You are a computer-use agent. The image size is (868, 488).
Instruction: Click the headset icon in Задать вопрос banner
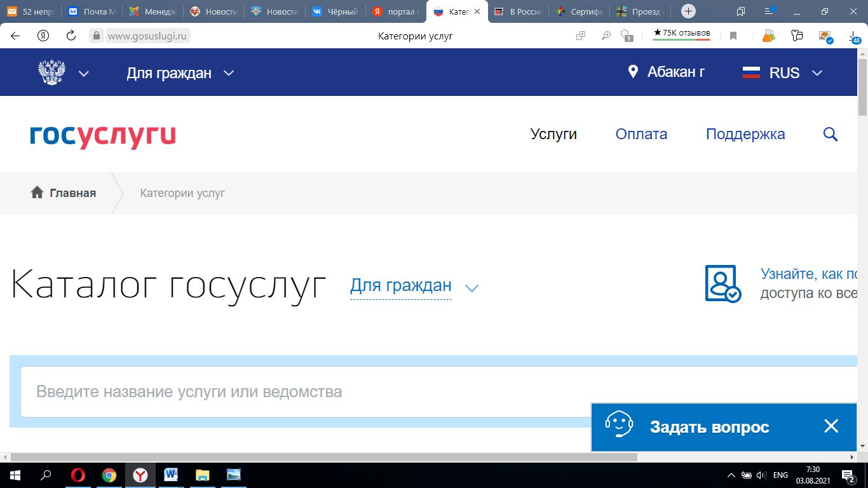pos(619,426)
